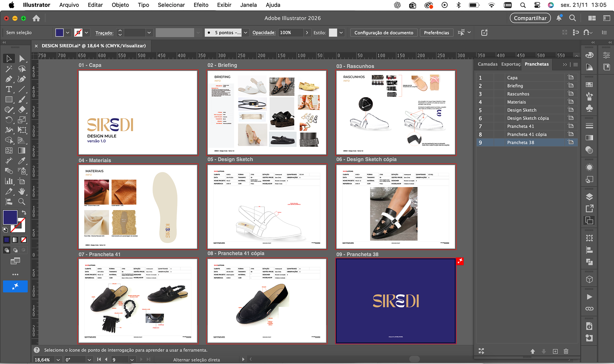The image size is (614, 364).
Task: Delete artboard using trash icon
Action: coord(566,351)
